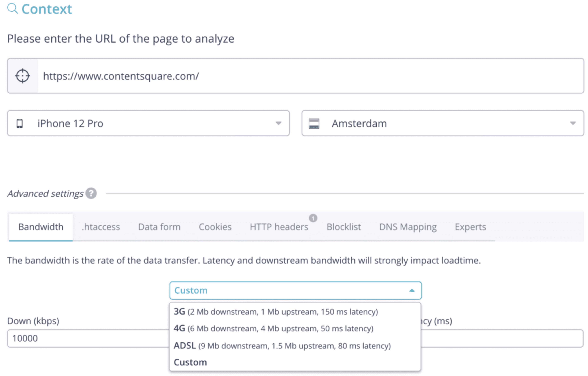The height and width of the screenshot is (376, 588).
Task: Click the magnifier icon beside Context
Action: pyautogui.click(x=12, y=9)
